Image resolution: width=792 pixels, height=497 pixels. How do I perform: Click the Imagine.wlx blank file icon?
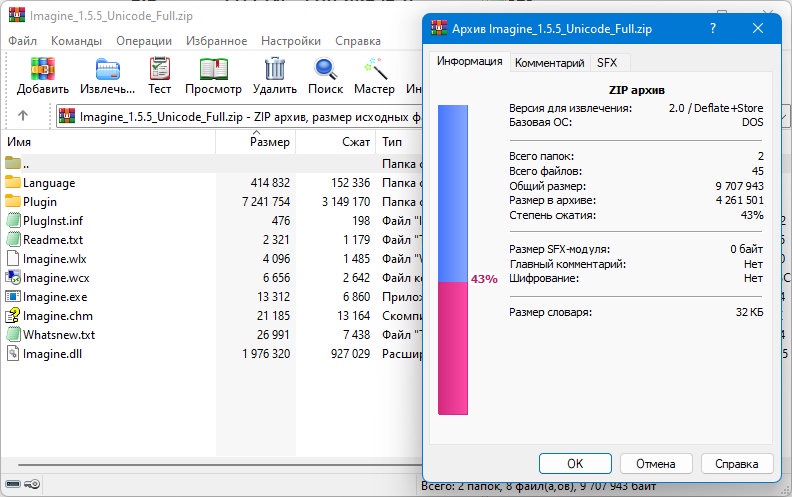[13, 258]
